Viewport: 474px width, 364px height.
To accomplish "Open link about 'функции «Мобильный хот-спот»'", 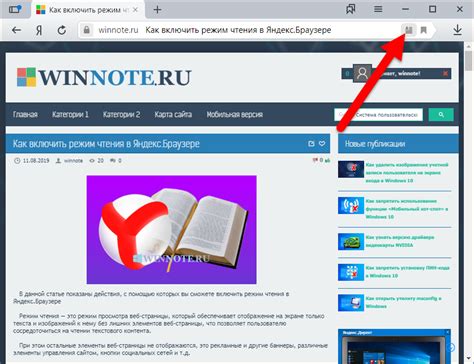I will click(x=407, y=209).
